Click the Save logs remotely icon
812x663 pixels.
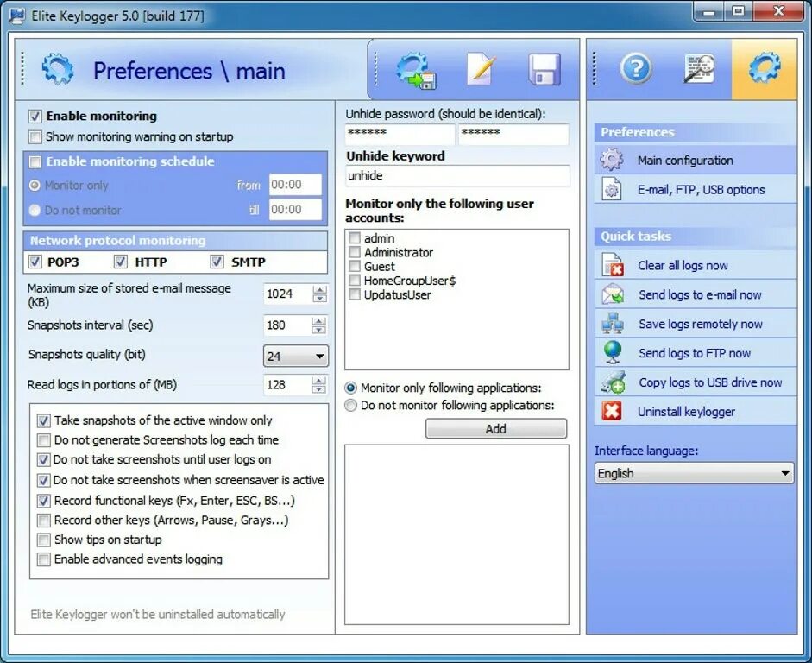pos(614,324)
